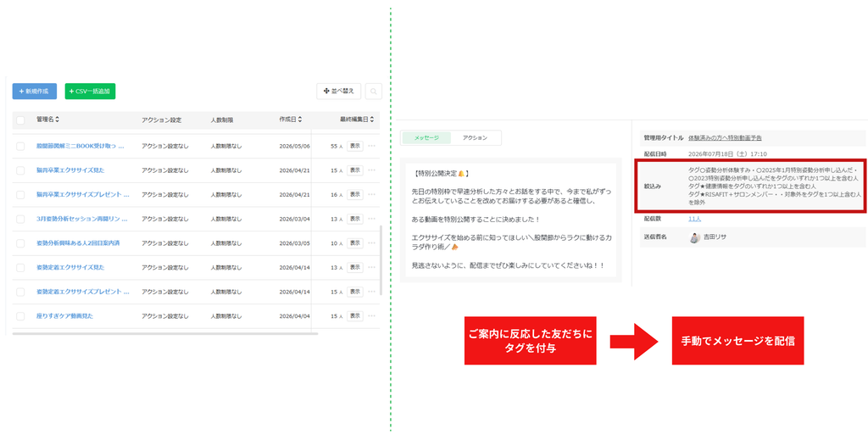The image size is (868, 440).
Task: Click the 吉田リサ sender avatar
Action: point(695,237)
